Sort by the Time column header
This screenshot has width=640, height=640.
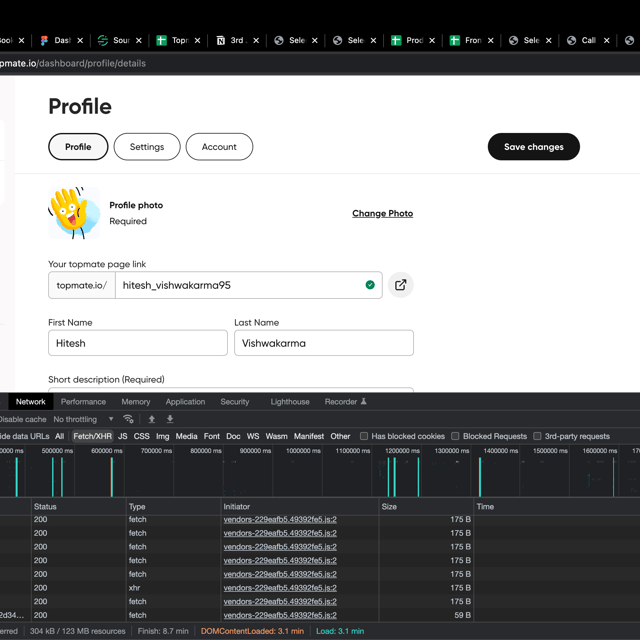coord(557,507)
